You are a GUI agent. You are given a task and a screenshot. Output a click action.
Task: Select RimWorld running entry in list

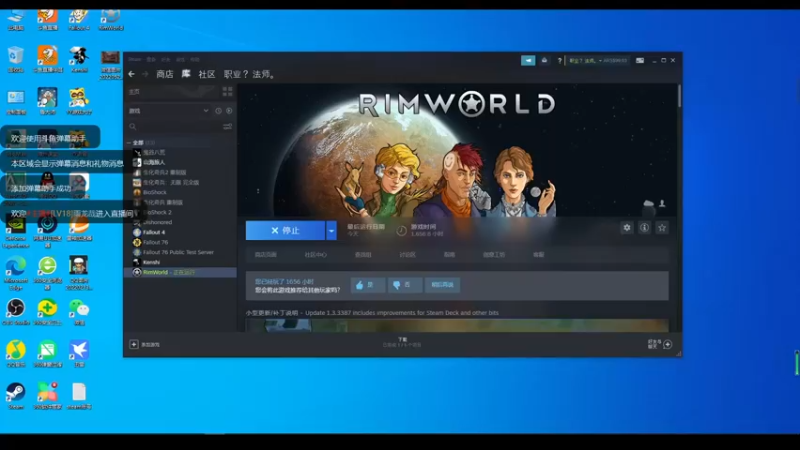180,272
